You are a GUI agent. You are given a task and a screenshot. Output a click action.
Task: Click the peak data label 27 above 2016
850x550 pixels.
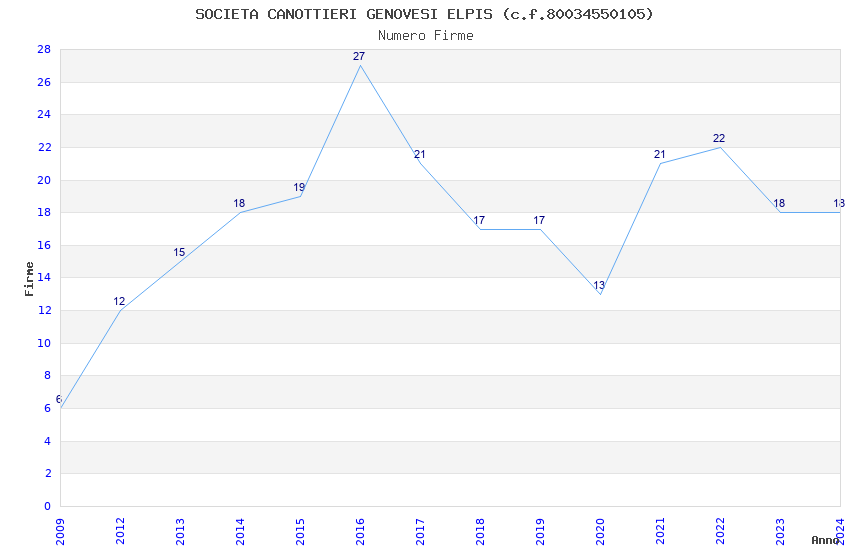click(359, 56)
